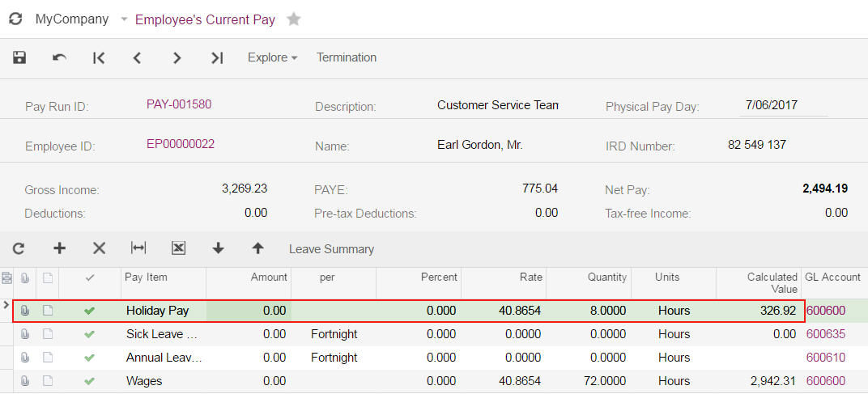The width and height of the screenshot is (868, 394).
Task: Click the fit columns icon
Action: click(x=138, y=248)
